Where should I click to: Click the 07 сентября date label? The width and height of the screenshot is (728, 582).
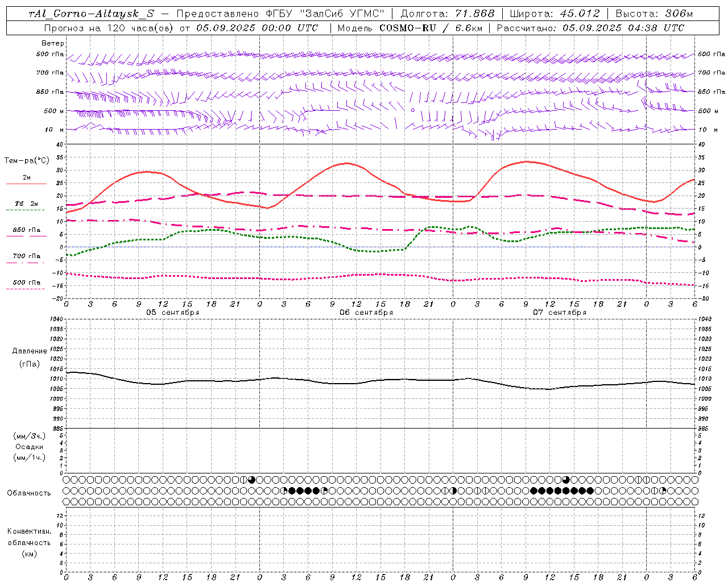(x=560, y=313)
